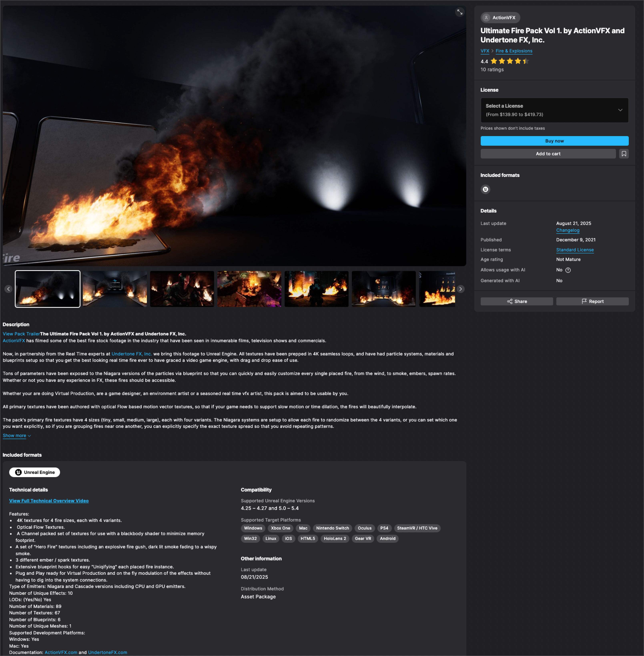Select the Unreal Engine format tab
Viewport: 644px width, 656px height.
coord(34,472)
